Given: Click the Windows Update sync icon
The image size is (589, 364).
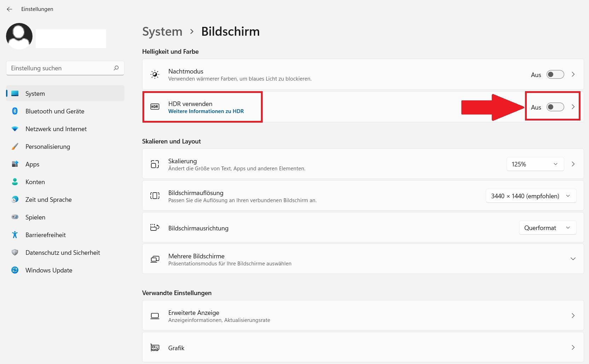Looking at the screenshot, I should click(15, 270).
